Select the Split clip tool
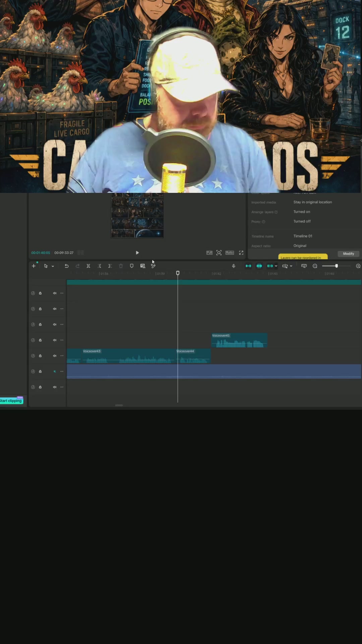The image size is (362, 644). click(x=88, y=266)
